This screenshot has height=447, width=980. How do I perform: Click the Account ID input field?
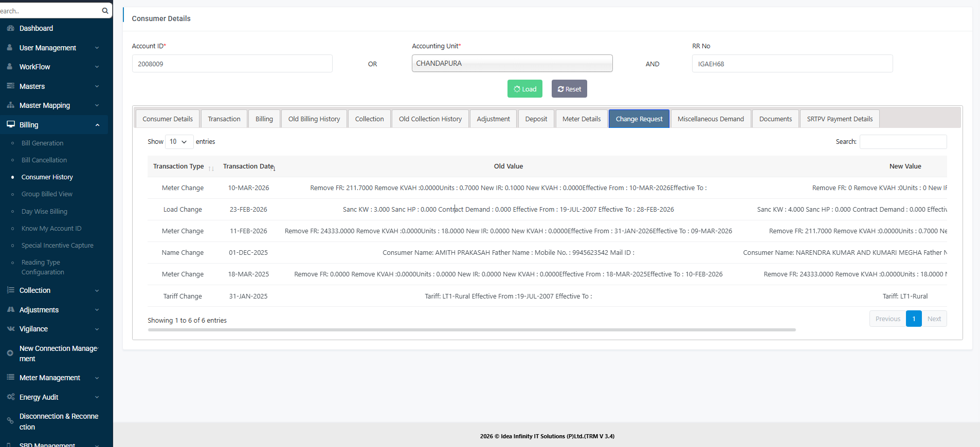232,64
